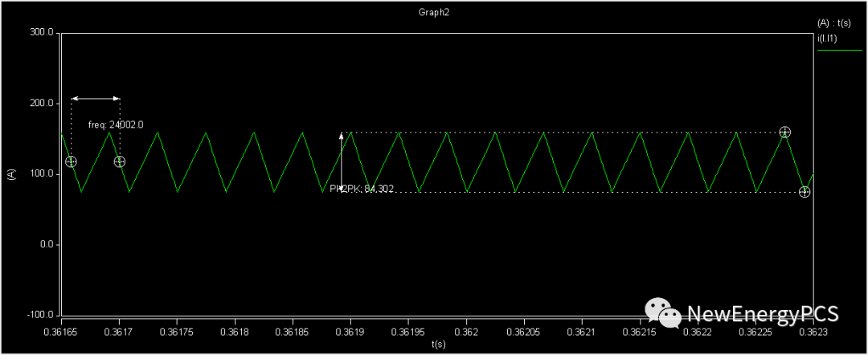Select the i(l.l1) signal name in legend

[829, 38]
